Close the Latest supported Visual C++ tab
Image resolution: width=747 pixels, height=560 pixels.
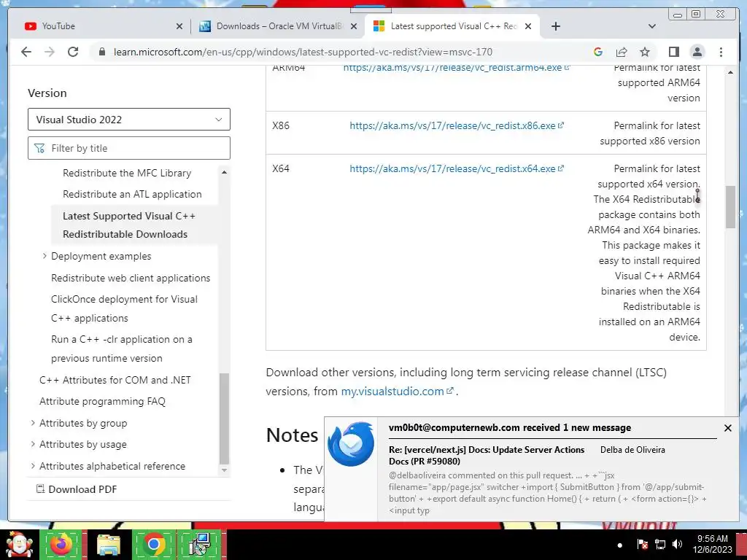[x=528, y=26]
